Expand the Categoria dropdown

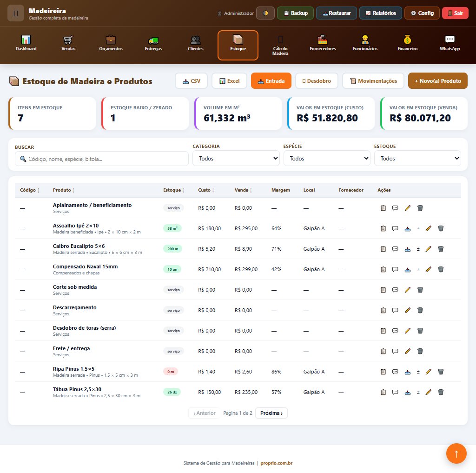coord(236,158)
